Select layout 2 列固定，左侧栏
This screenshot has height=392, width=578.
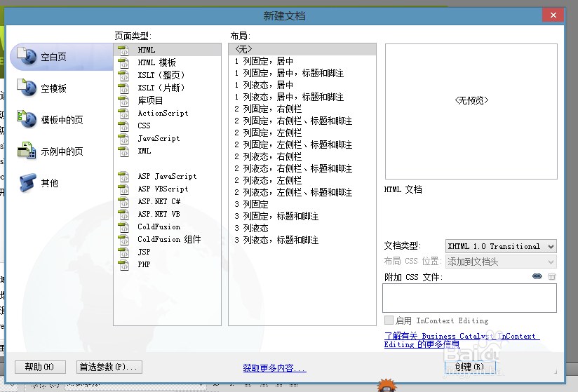pyautogui.click(x=302, y=133)
